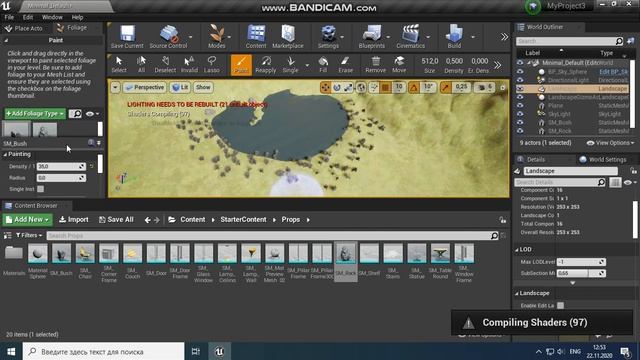Collapse the LOD section in Details
Viewport: 640px width, 360px height.
pos(517,249)
